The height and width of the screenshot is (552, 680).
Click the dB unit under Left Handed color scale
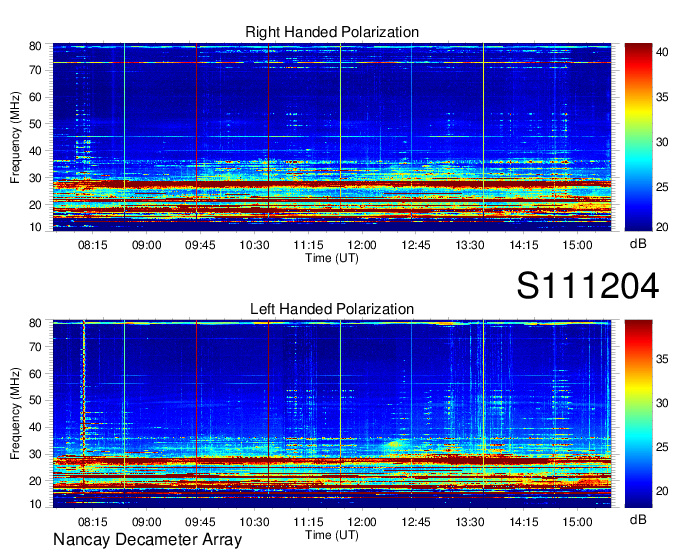tap(638, 520)
